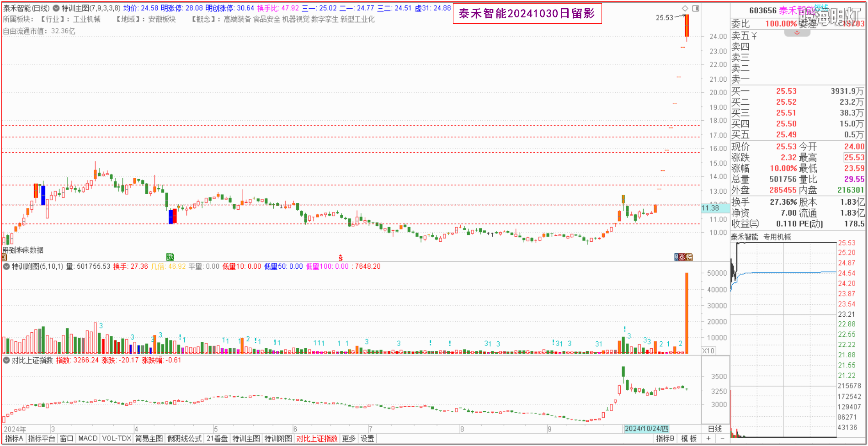This screenshot has width=868, height=446.
Task: Click the green 跌 marker on chart
Action: pyautogui.click(x=170, y=257)
